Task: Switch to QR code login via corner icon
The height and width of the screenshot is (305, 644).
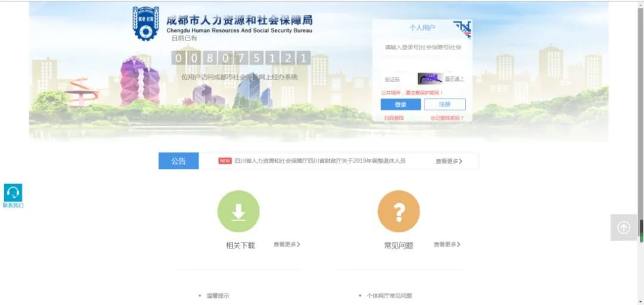Action: point(463,29)
